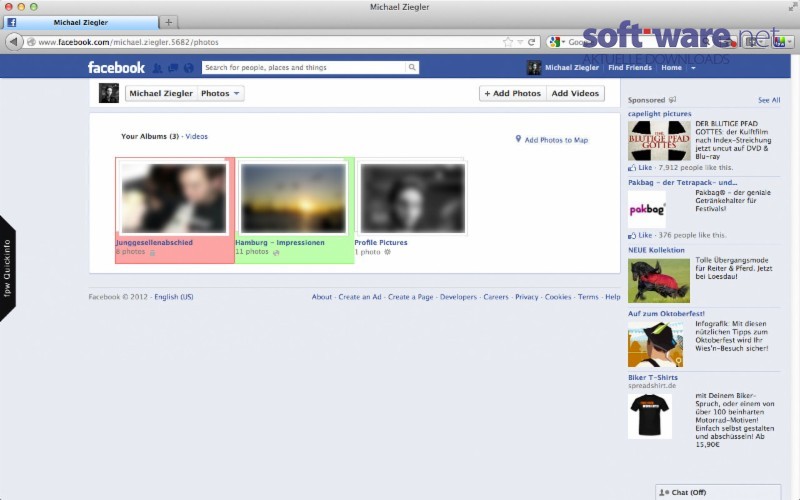800x500 pixels.
Task: Click the browser back arrow button
Action: (14, 42)
